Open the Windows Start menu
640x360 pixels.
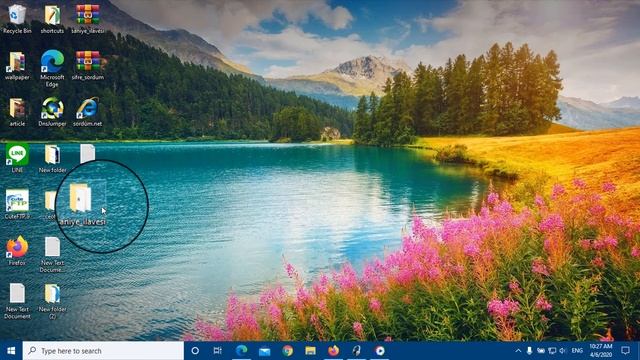click(11, 351)
